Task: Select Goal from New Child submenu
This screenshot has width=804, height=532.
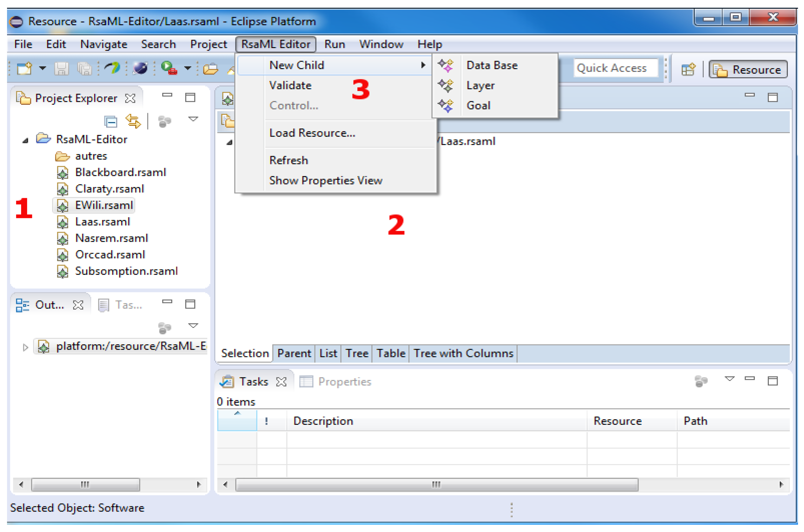Action: coord(478,105)
